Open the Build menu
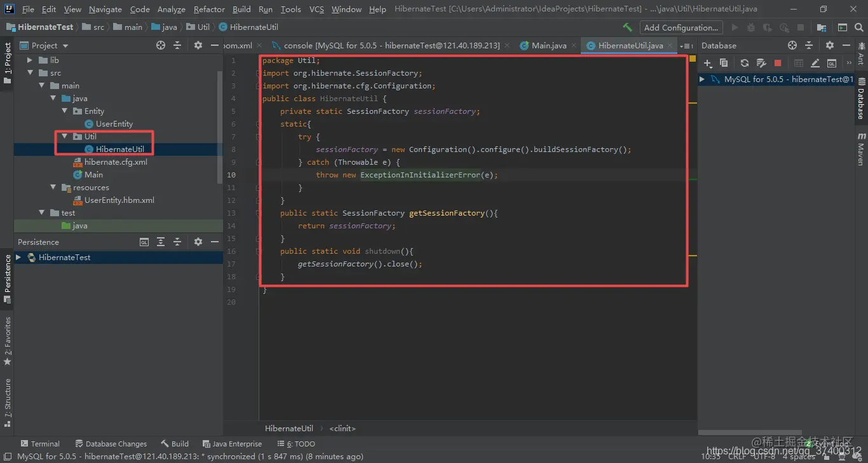 [241, 9]
